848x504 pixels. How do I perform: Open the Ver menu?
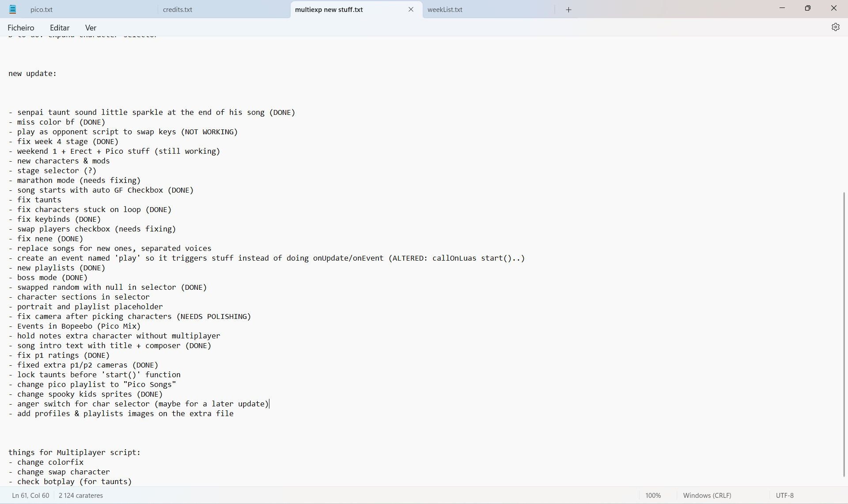[90, 27]
